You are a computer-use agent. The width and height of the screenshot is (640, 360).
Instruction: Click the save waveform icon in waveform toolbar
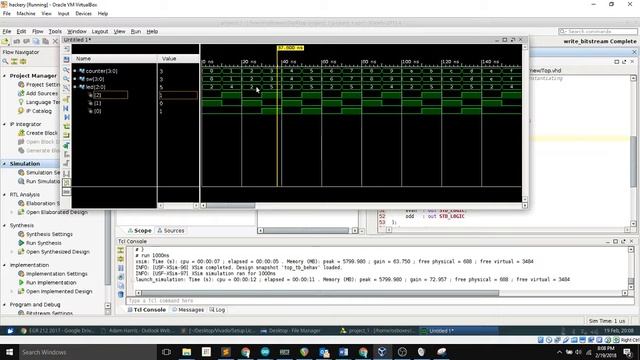pyautogui.click(x=67, y=60)
